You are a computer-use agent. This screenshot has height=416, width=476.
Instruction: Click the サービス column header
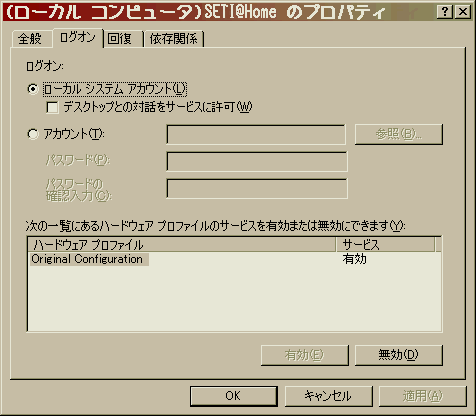tap(385, 245)
